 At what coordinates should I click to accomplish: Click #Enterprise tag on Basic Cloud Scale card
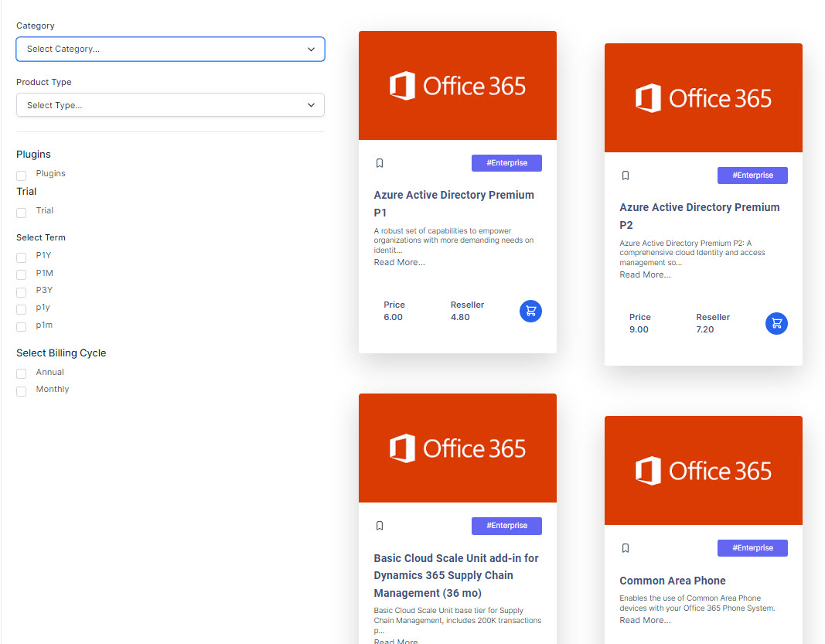coord(506,526)
